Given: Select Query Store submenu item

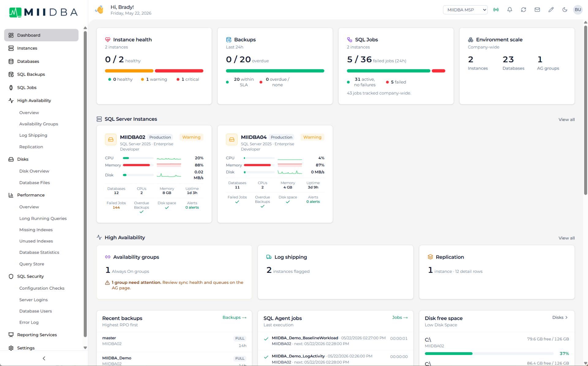Looking at the screenshot, I should tap(32, 264).
